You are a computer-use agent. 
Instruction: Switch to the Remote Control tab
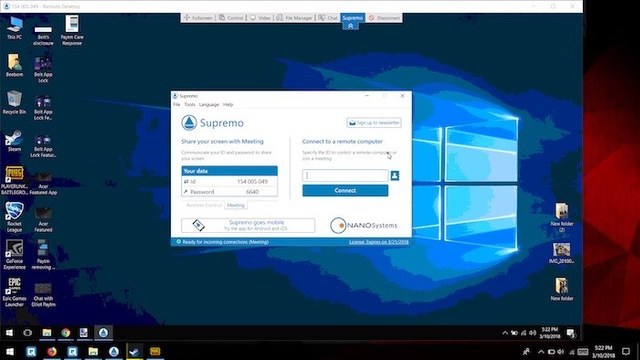point(204,205)
